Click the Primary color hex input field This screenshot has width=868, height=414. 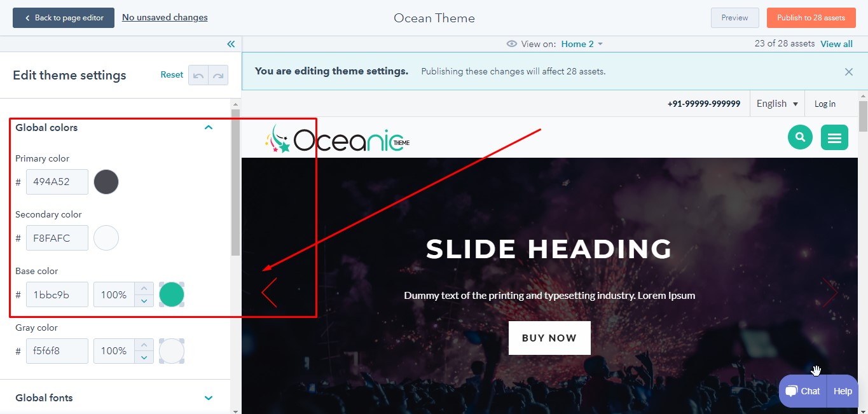(x=57, y=182)
